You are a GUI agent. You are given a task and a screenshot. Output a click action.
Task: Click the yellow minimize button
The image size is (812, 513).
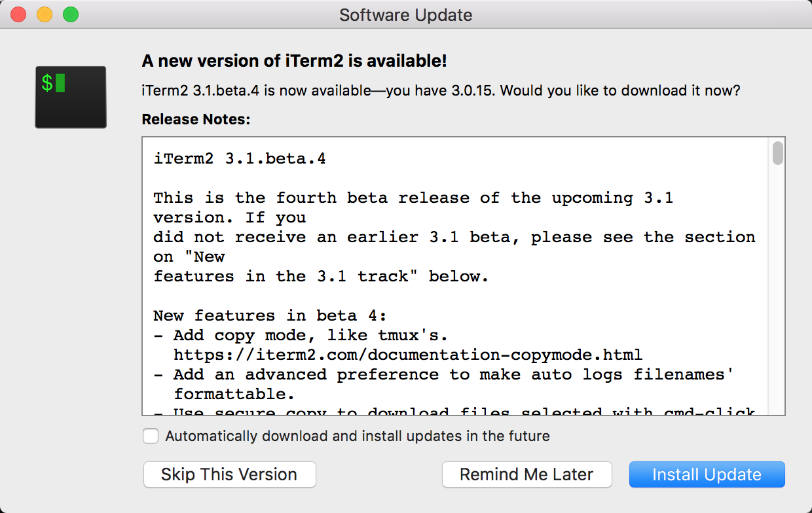[44, 14]
